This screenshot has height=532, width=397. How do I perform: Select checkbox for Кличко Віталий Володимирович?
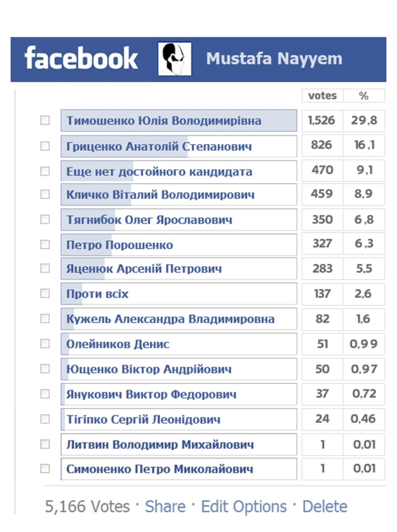tap(45, 194)
